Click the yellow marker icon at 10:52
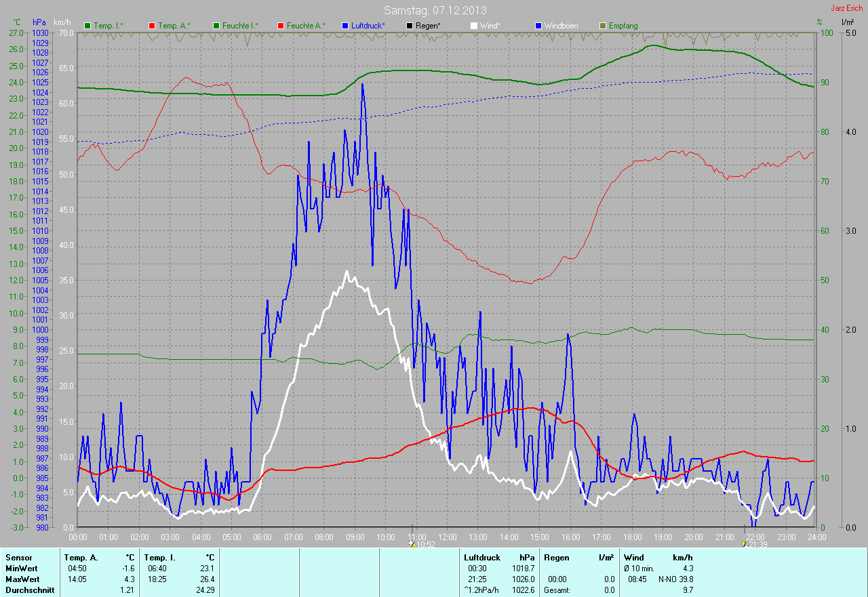 click(412, 544)
